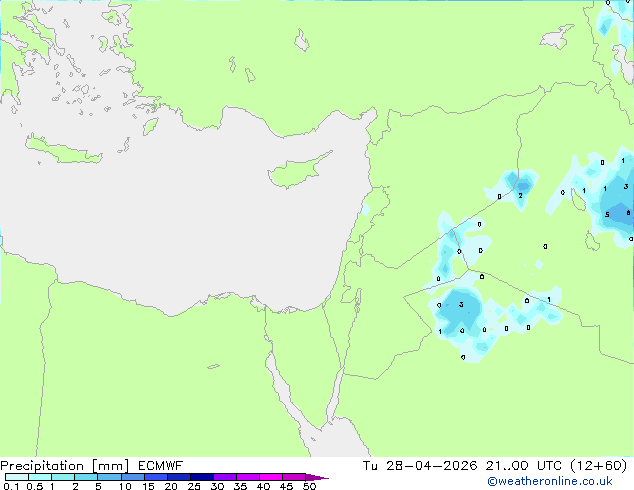Select the 25–30 mm navy legend swatch
The image size is (634, 490).
[x=201, y=477]
